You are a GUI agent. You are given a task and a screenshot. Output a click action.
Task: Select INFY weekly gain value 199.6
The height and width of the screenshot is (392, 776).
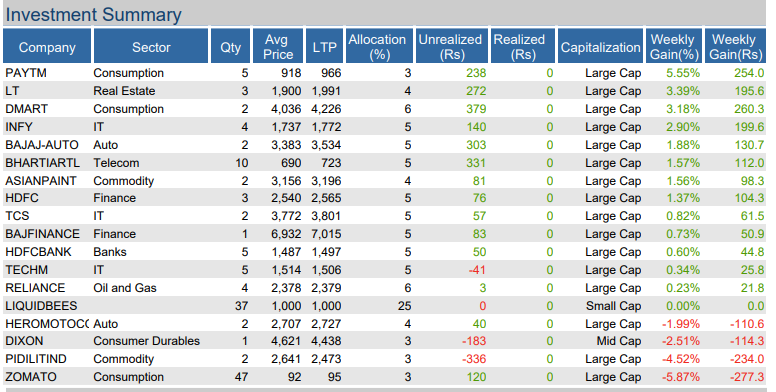pyautogui.click(x=749, y=127)
